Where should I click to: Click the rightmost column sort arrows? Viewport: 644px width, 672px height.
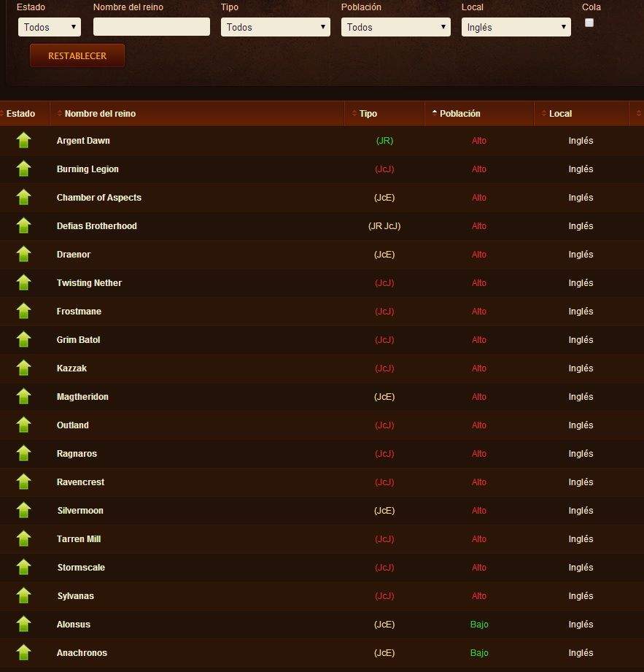[638, 114]
